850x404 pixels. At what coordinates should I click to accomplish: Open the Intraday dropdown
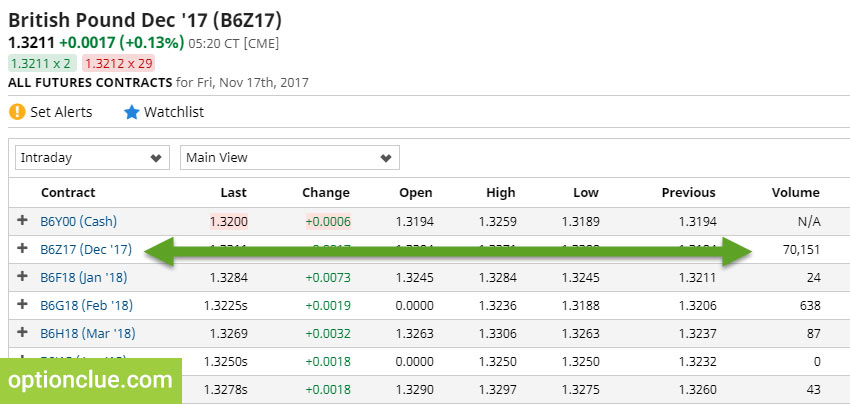coord(92,157)
